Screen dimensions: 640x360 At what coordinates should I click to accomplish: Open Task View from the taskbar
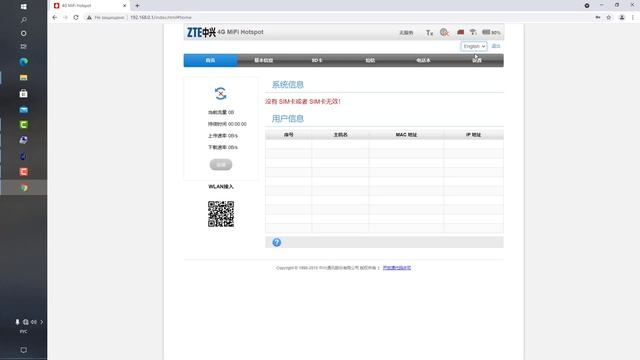24,47
